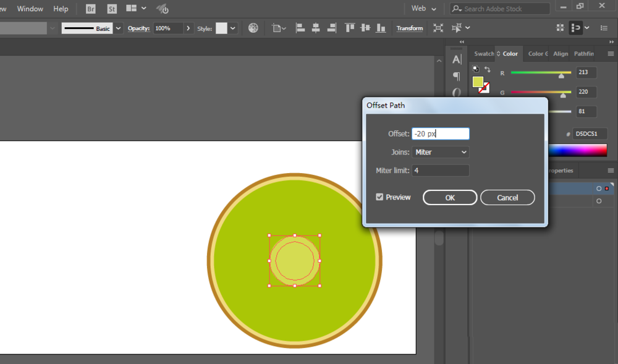Screen dimensions: 618x364
Task: Click Vertical Align Center icon
Action: coord(365,28)
